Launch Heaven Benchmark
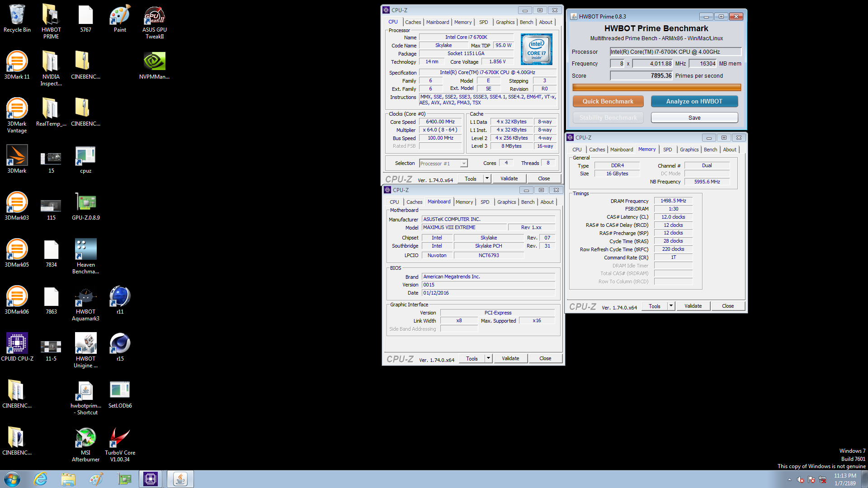Viewport: 868px width, 488px height. pos(85,256)
